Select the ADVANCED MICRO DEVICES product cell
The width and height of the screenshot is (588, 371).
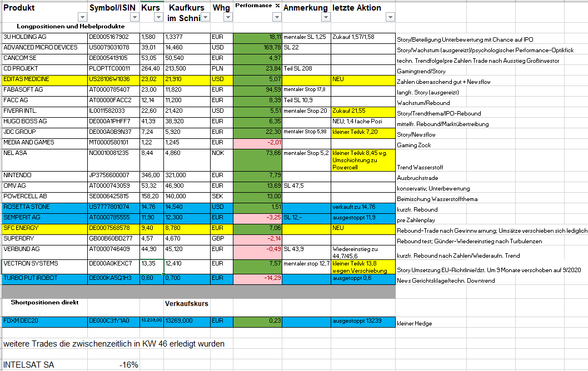[44, 48]
